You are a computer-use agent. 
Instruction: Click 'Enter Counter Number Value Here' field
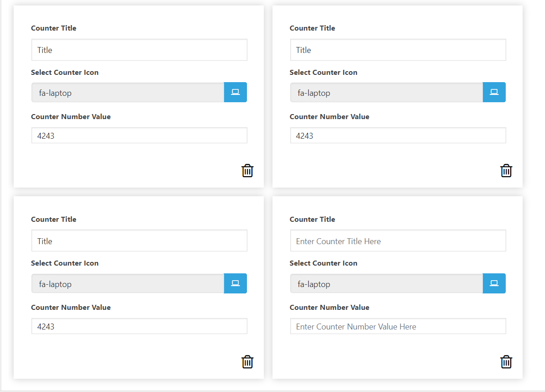pos(398,326)
